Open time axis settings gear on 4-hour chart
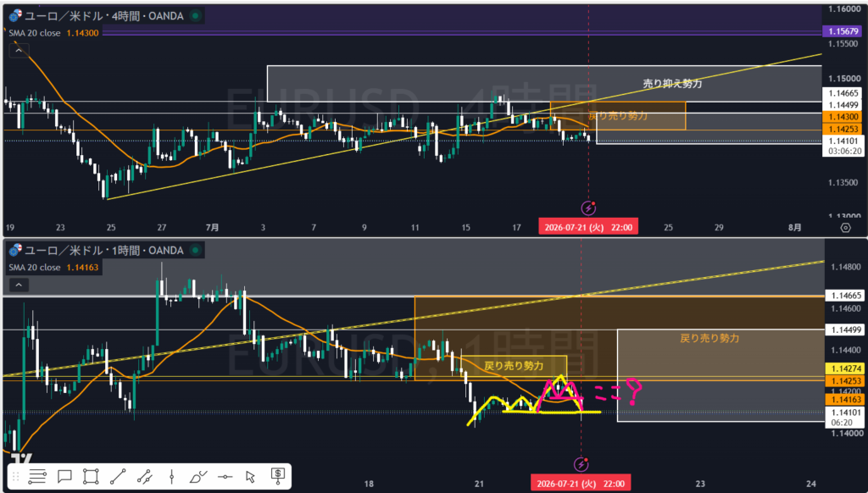 [845, 227]
